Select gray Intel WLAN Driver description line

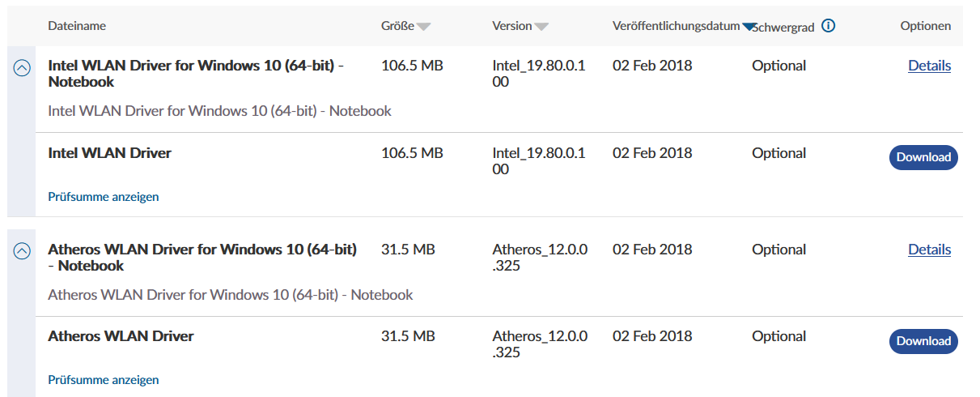coord(219,111)
